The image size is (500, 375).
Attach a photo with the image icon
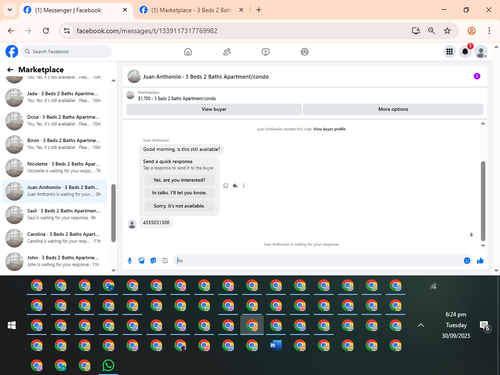[141, 261]
